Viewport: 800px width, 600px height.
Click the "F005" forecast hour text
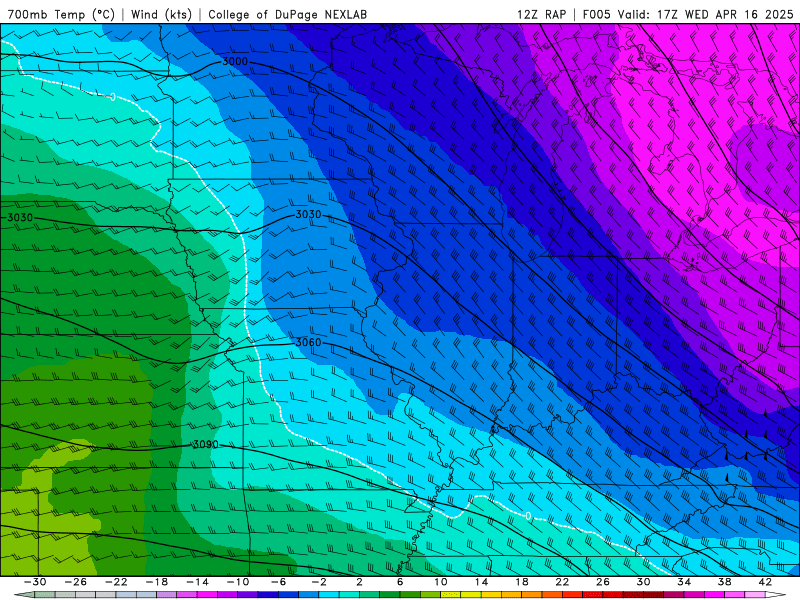click(x=597, y=14)
